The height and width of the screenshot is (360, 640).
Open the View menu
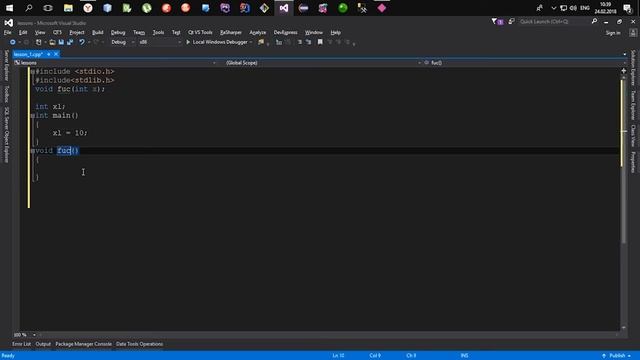[40, 32]
